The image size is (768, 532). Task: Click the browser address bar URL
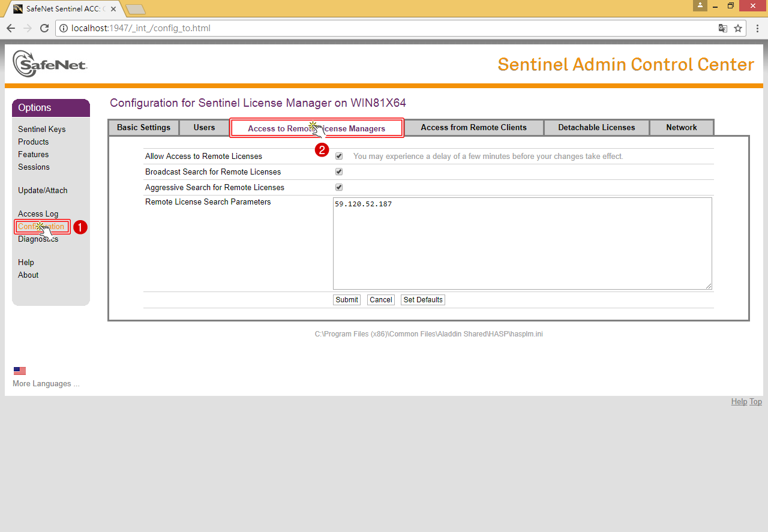(x=140, y=28)
